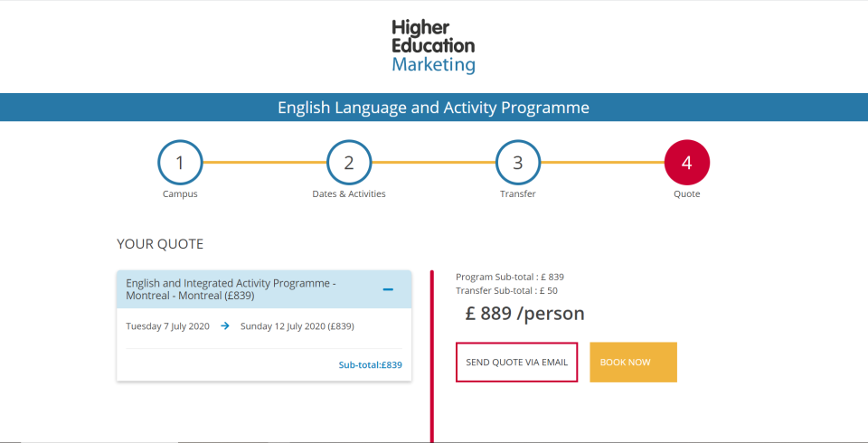868x443 pixels.
Task: Click the English Language and Activity Programme banner
Action: click(x=433, y=108)
